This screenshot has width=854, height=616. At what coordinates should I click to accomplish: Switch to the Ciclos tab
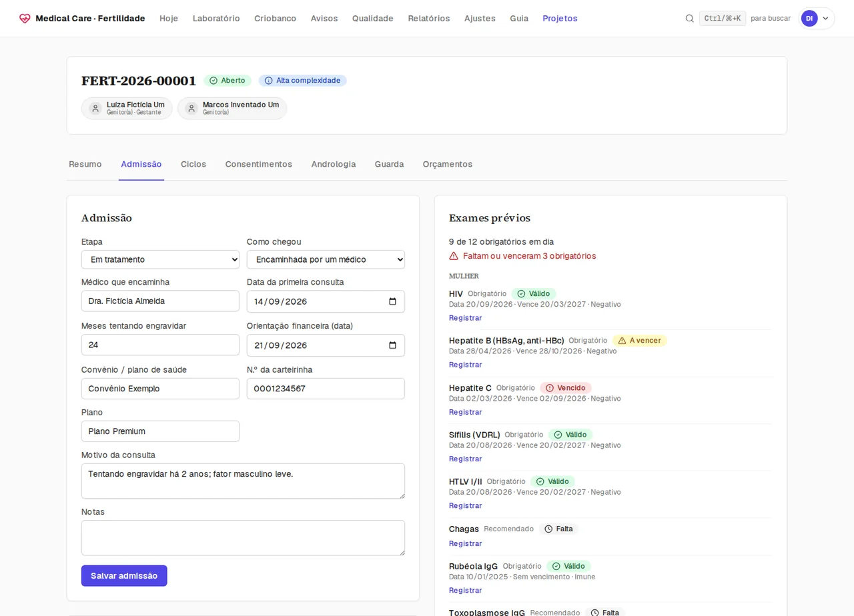[193, 164]
